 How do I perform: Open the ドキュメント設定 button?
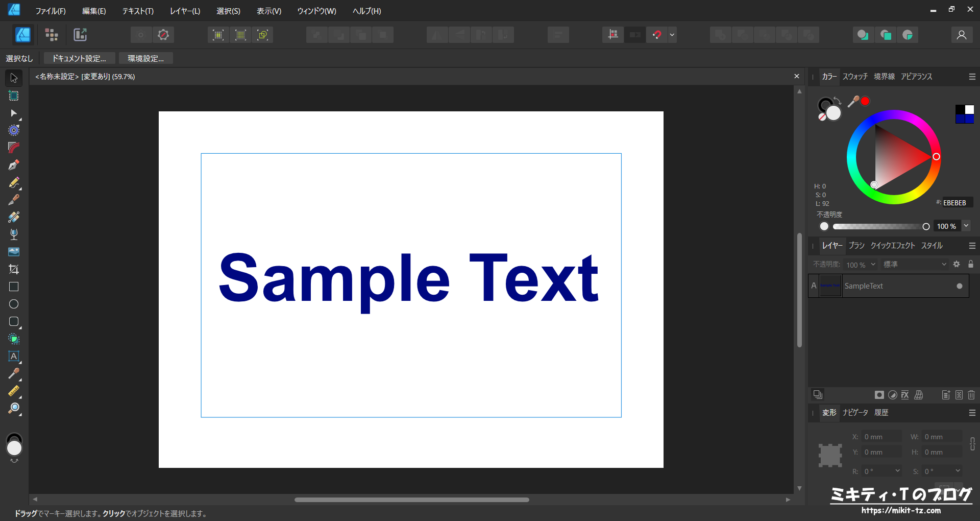click(79, 58)
